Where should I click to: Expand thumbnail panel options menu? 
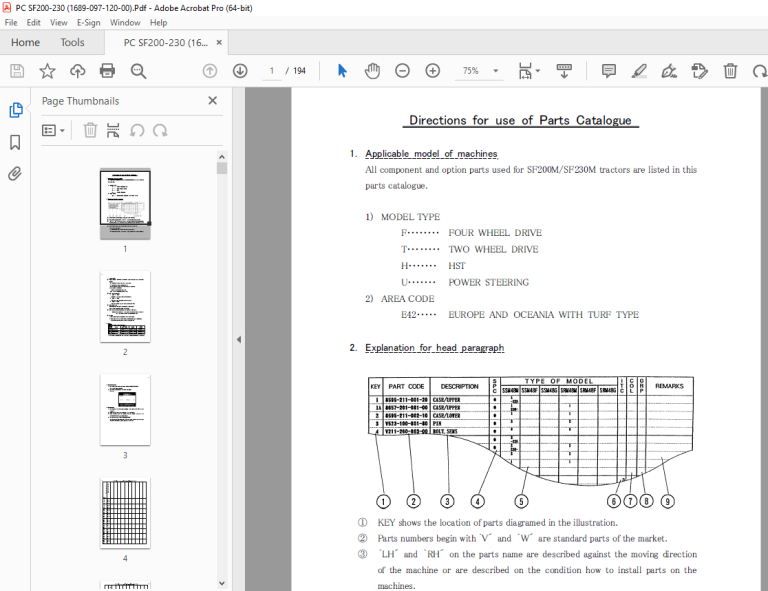(x=53, y=131)
